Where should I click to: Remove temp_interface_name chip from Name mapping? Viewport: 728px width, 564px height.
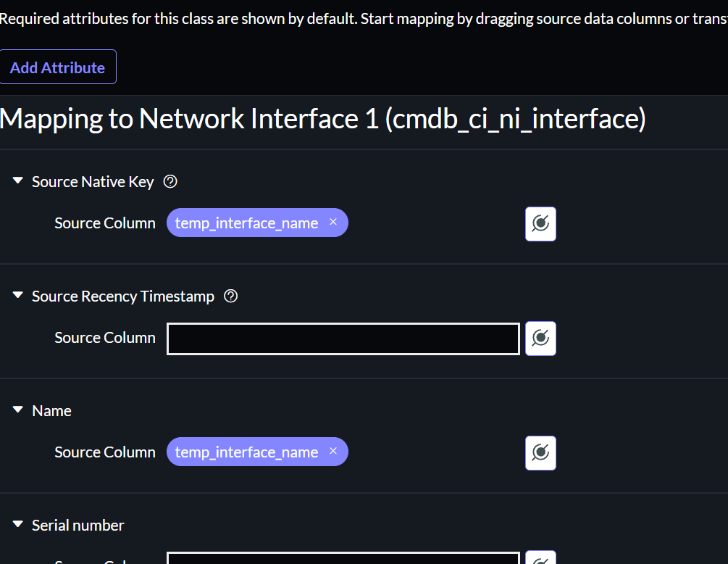[x=332, y=452]
